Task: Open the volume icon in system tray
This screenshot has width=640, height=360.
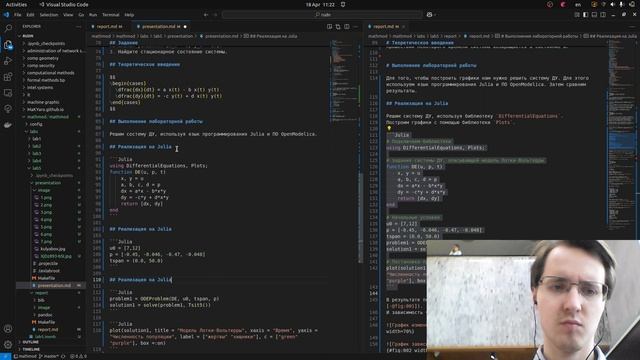Action: 612,4
